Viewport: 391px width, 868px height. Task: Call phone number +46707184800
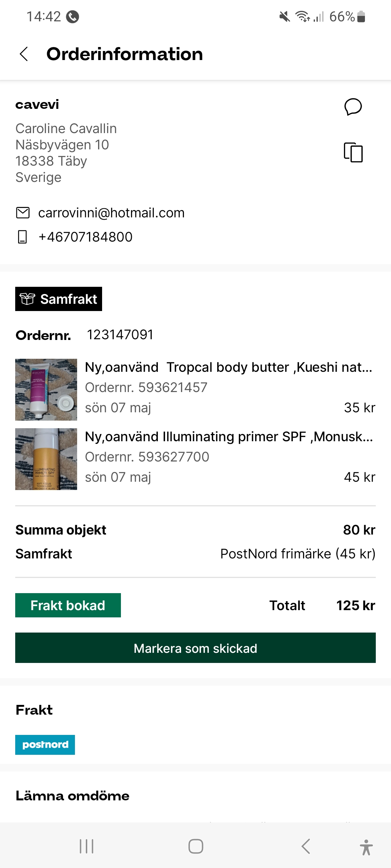click(86, 237)
